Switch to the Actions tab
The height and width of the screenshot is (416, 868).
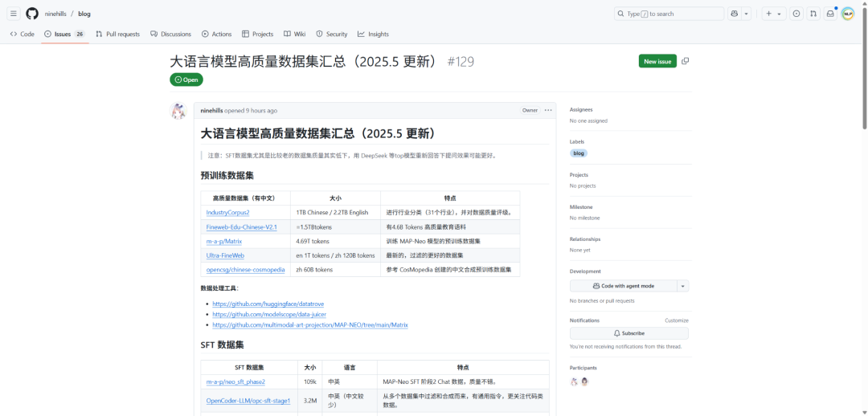click(216, 34)
